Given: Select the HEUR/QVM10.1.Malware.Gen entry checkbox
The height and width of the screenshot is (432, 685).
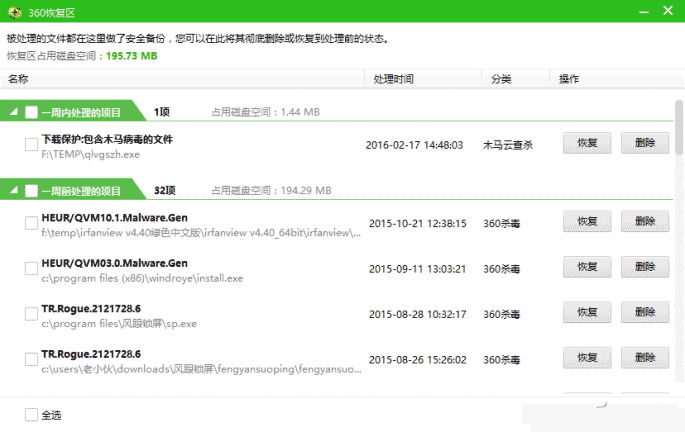Looking at the screenshot, I should (x=32, y=223).
